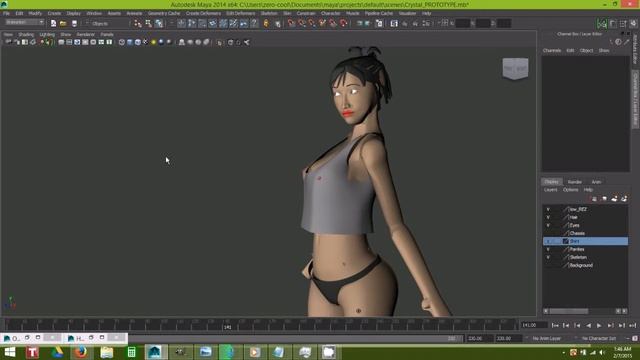Switch to the Anim layer tab

[596, 182]
